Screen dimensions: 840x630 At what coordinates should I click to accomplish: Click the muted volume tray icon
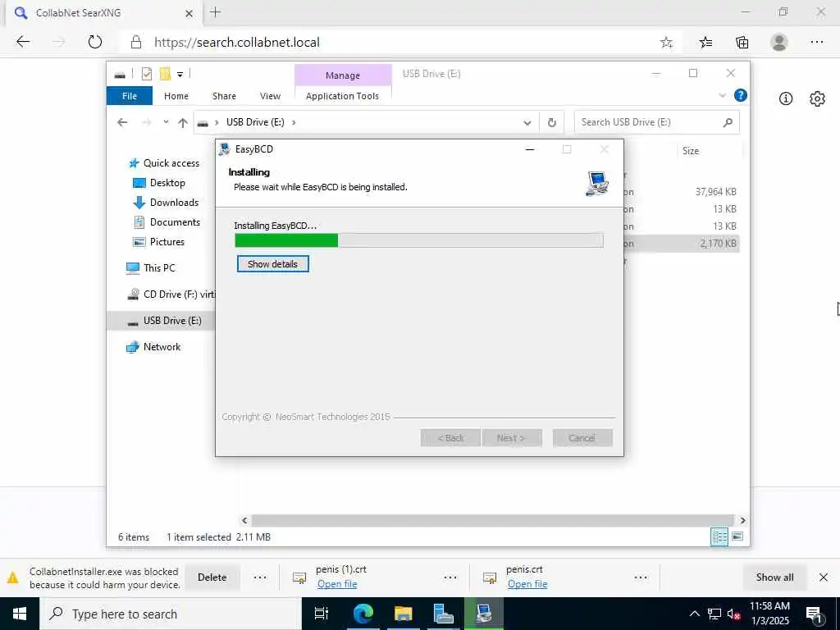click(734, 614)
